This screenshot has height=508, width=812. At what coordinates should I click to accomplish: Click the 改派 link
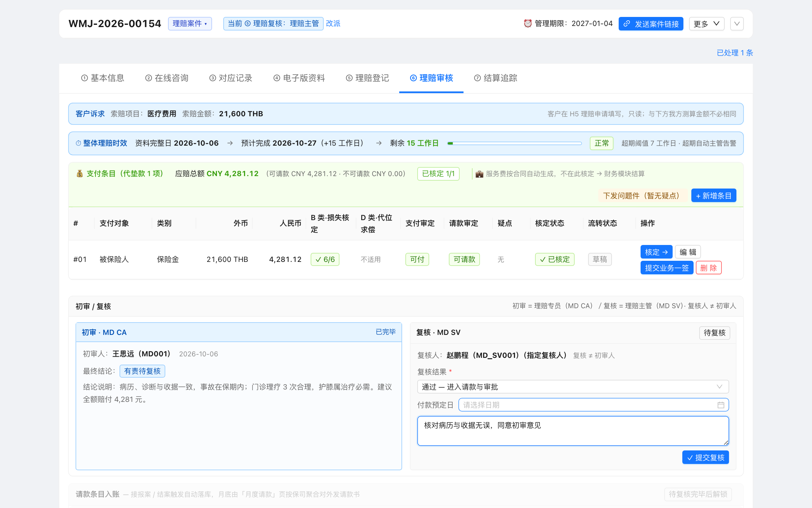coord(333,23)
